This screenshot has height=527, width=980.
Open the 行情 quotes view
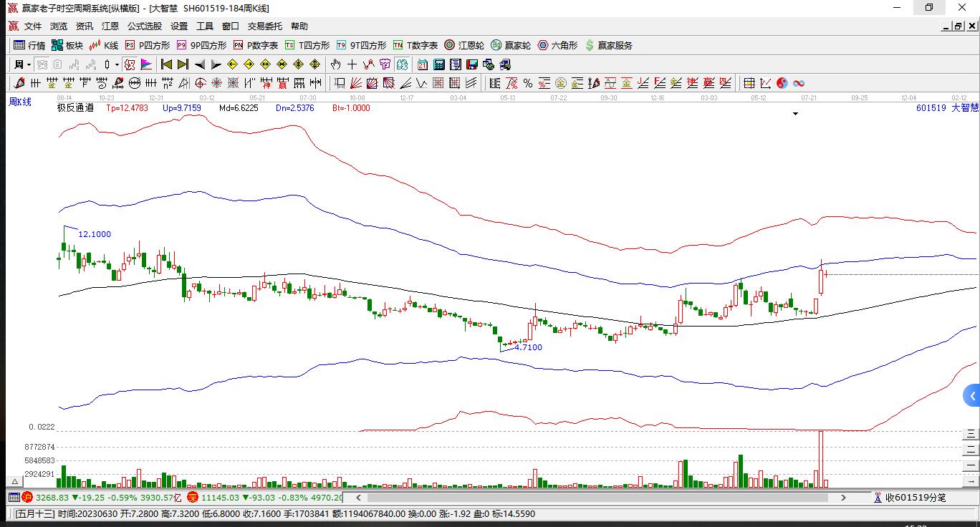[29, 45]
